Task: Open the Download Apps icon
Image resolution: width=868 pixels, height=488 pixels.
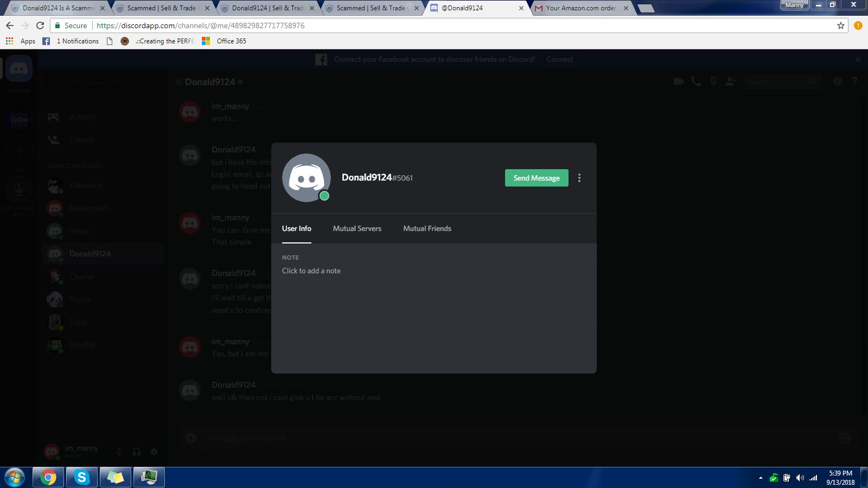Action: click(x=19, y=189)
